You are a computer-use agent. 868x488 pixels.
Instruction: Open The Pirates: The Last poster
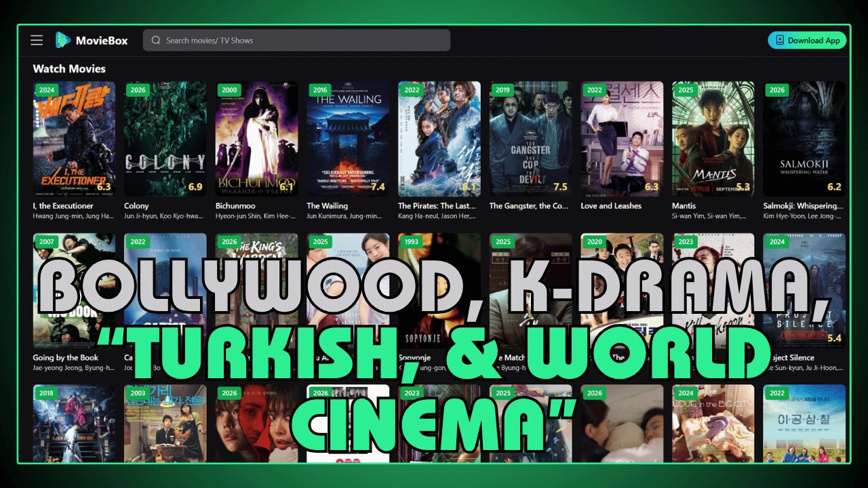click(439, 139)
